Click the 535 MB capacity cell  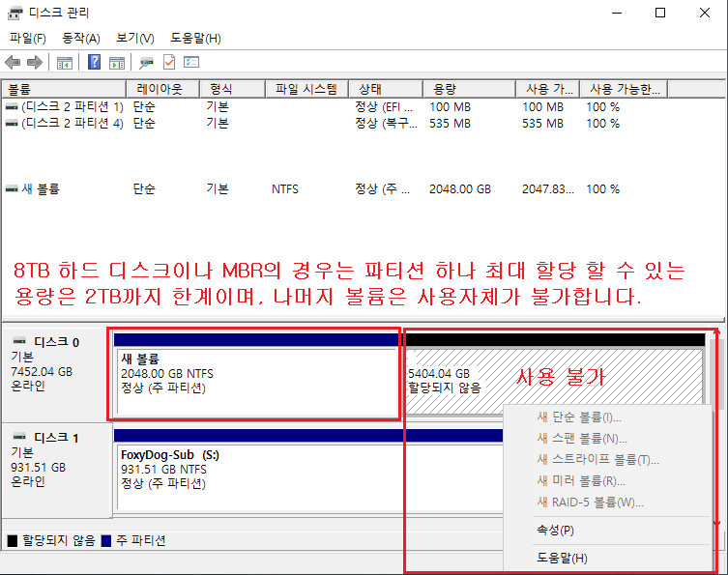coord(450,124)
